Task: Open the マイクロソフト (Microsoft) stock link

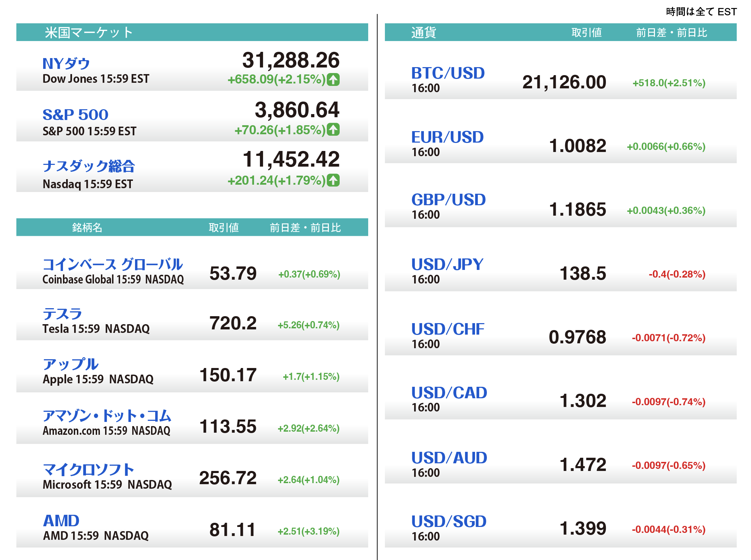Action: click(x=88, y=470)
